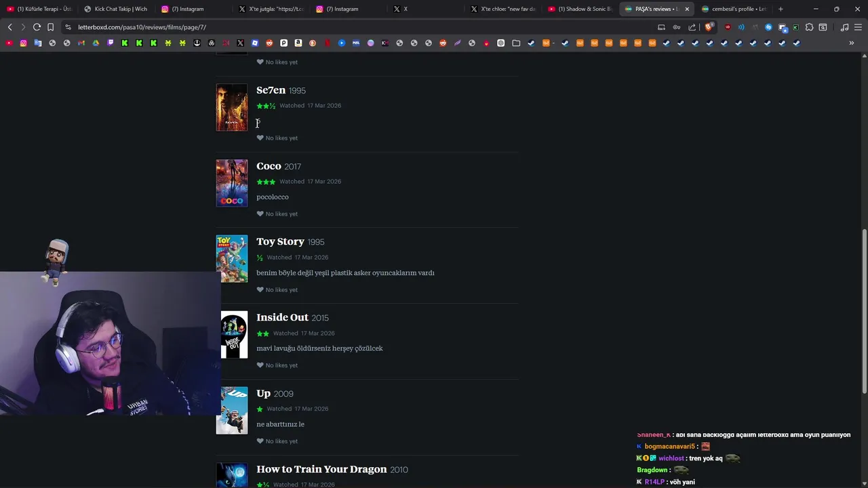Like the Inside Out review
The height and width of the screenshot is (488, 868).
(260, 365)
